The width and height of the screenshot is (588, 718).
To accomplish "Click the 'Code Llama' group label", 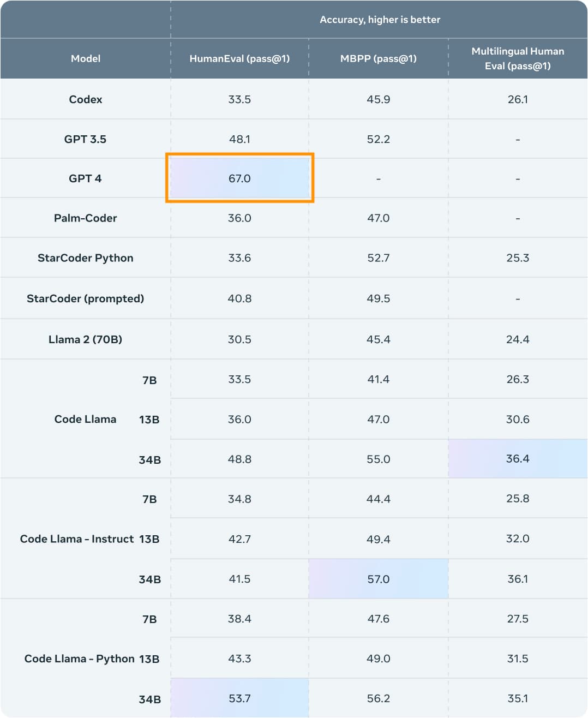I will pos(85,419).
